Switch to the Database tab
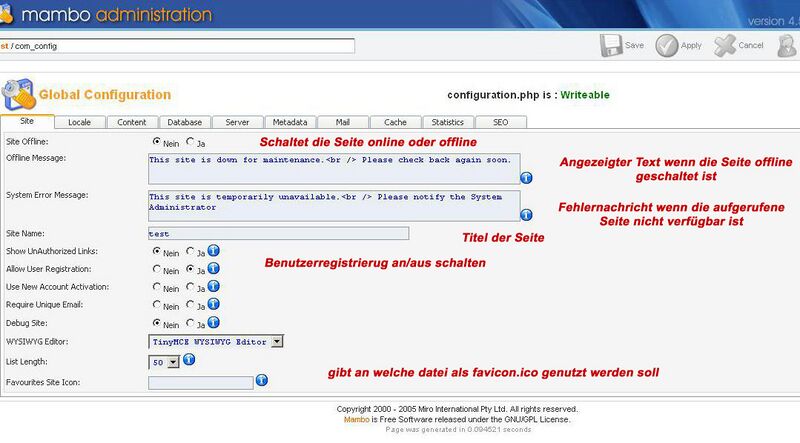This screenshot has width=800, height=443. [184, 122]
